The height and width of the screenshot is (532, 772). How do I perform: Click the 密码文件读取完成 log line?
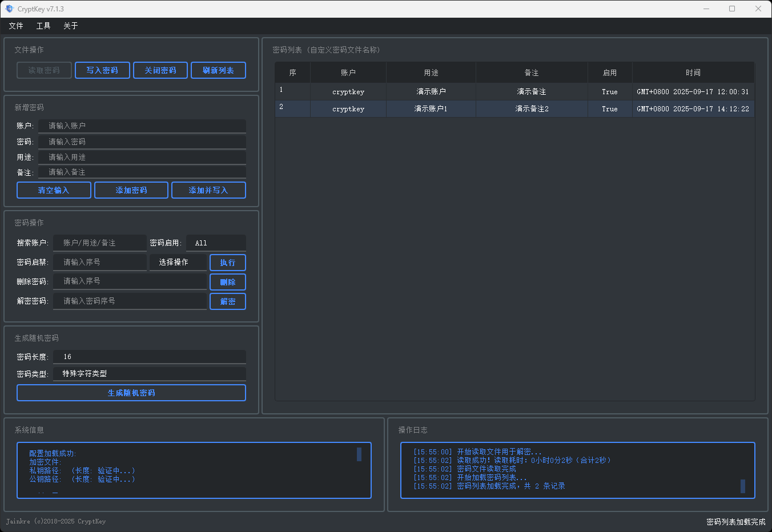[x=465, y=469]
